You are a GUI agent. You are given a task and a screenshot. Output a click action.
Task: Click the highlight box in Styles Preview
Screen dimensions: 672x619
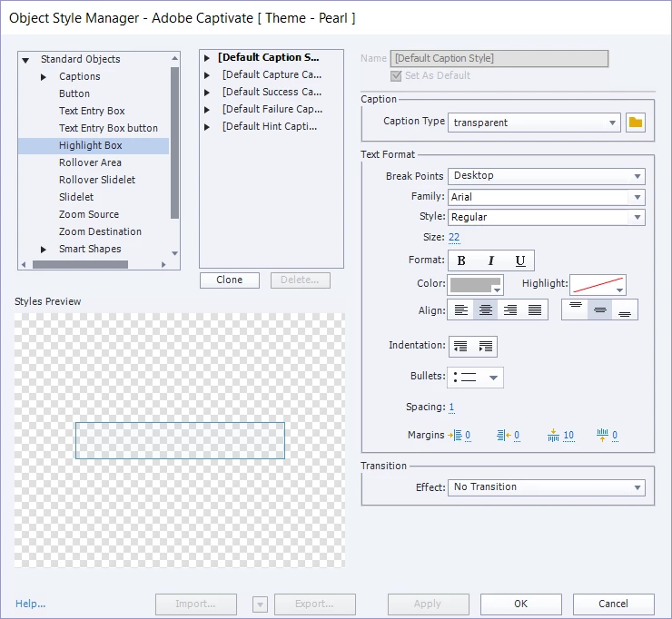(180, 441)
